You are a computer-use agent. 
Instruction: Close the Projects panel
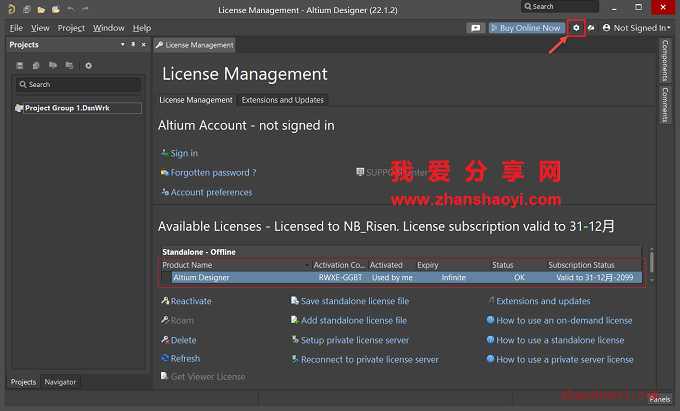tap(144, 45)
